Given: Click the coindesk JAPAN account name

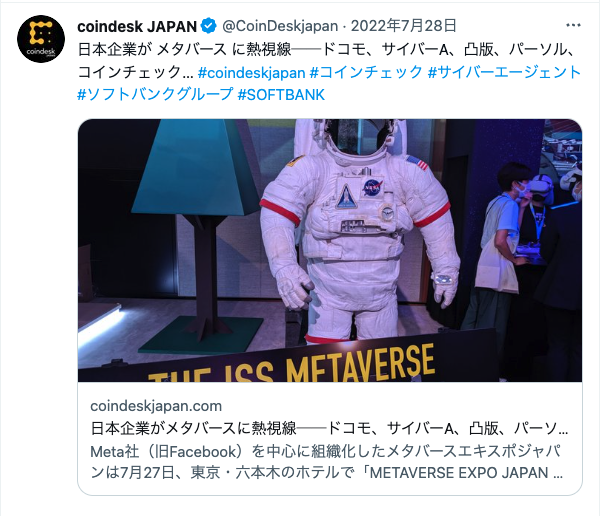Looking at the screenshot, I should [x=137, y=26].
